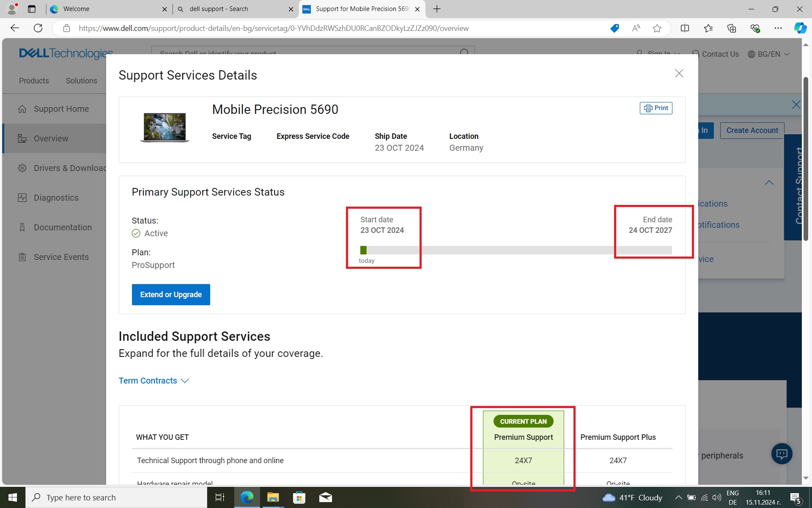Open Support Home in sidebar
This screenshot has width=812, height=508.
61,109
